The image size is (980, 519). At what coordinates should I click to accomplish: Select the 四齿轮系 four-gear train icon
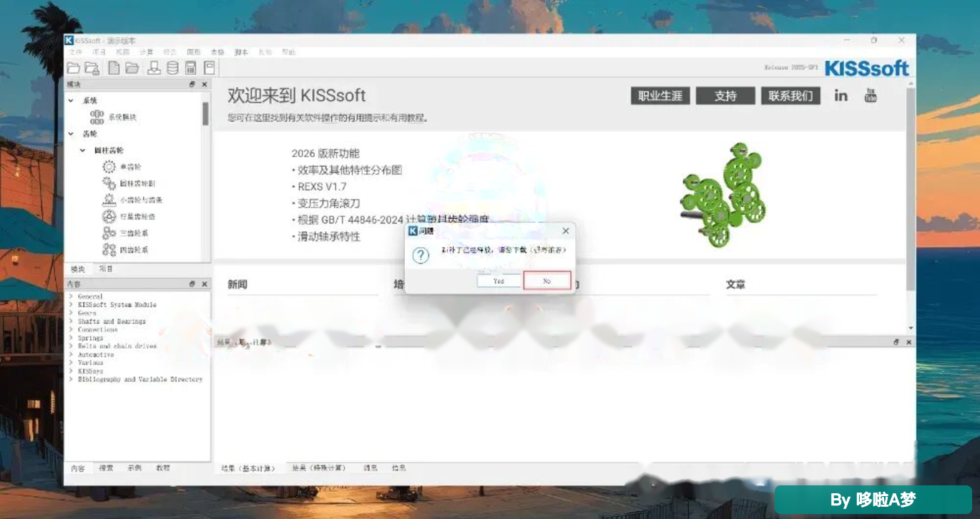tap(109, 249)
